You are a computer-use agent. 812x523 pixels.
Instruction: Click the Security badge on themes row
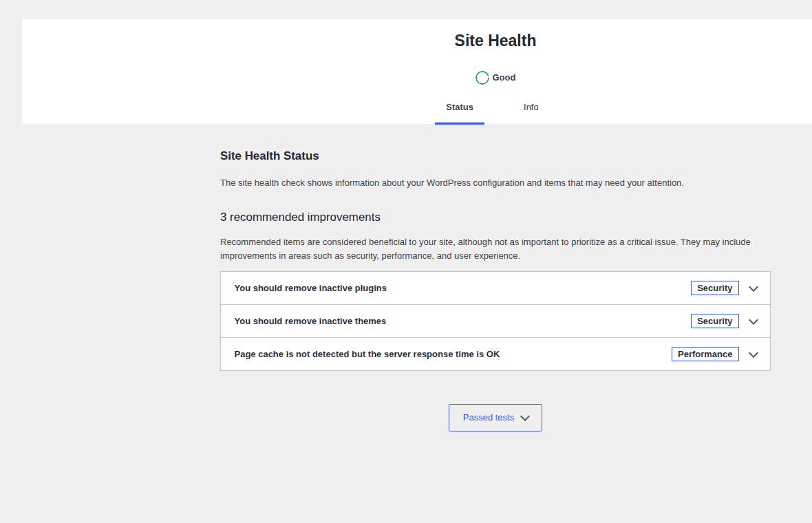coord(715,321)
